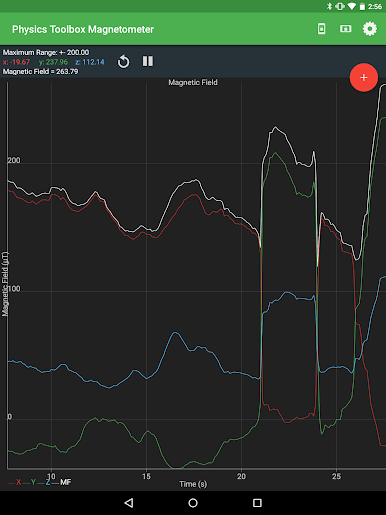Image resolution: width=386 pixels, height=515 pixels.
Task: Tap the Maximum Range readout text
Action: 46,52
